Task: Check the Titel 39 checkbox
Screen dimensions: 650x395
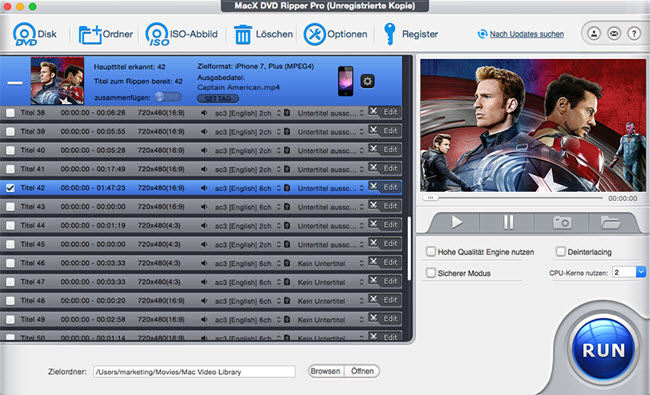Action: point(10,131)
